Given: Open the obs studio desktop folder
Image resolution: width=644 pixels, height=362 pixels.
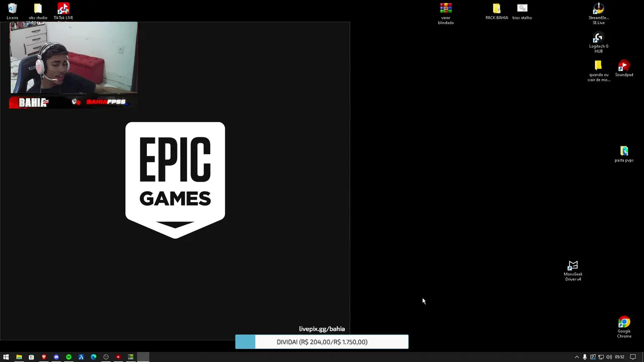Looking at the screenshot, I should (38, 11).
